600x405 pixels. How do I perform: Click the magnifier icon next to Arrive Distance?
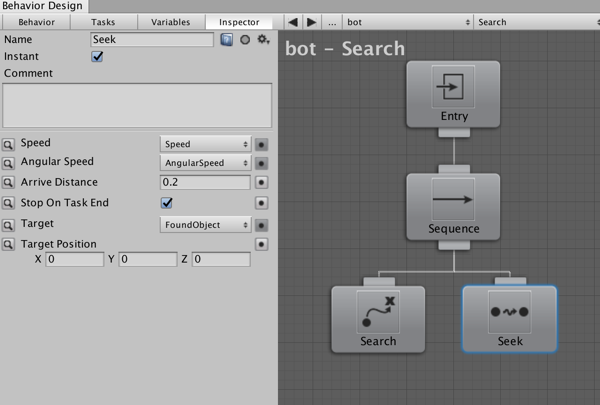(8, 182)
